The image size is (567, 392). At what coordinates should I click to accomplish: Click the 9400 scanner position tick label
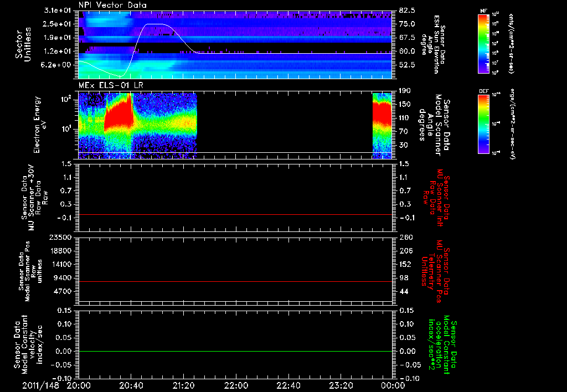(x=62, y=278)
